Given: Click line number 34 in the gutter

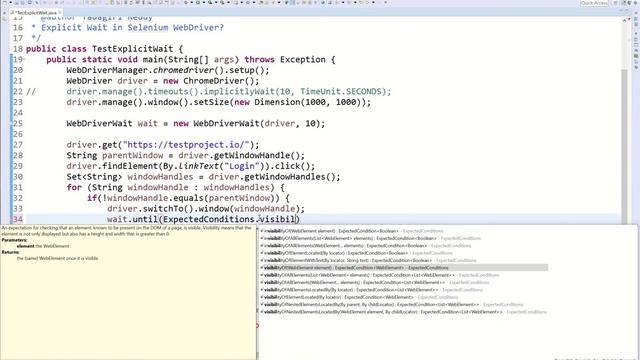Looking at the screenshot, I should click(x=18, y=219).
